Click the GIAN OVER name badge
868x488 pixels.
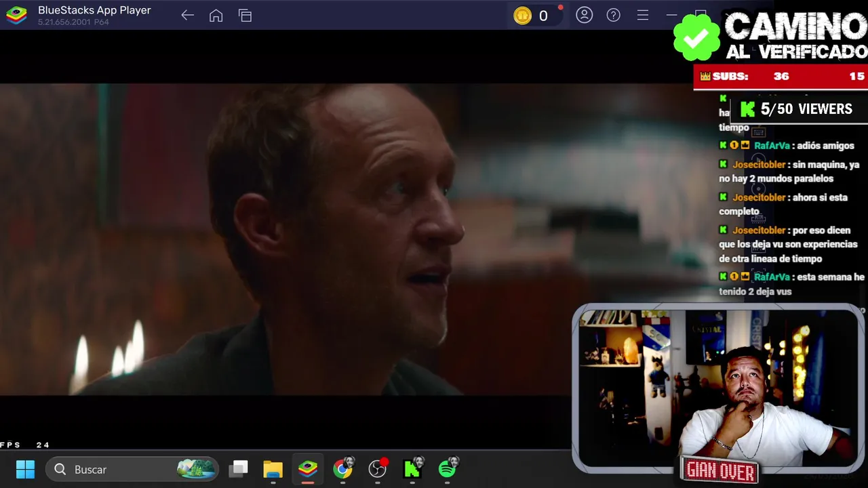pos(720,470)
